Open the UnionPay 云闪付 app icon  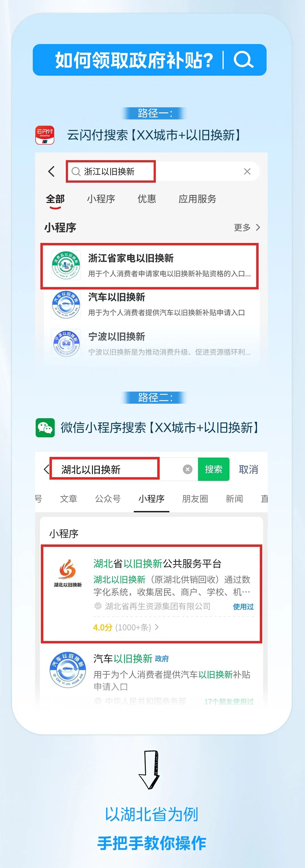point(45,135)
